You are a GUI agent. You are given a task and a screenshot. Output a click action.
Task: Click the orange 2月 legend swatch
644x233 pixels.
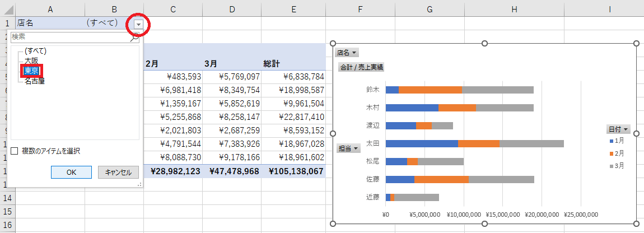610,153
